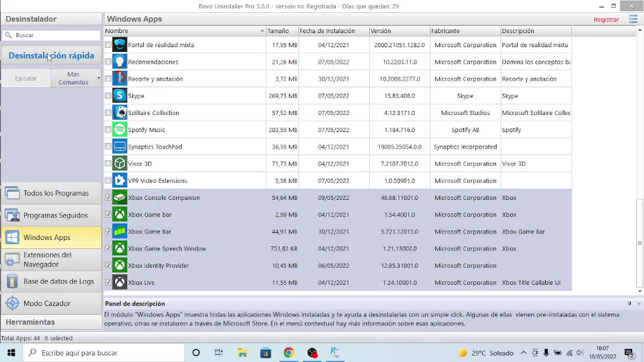Sort by Fecha de Instalación header
The width and height of the screenshot is (644, 362).
[x=334, y=31]
